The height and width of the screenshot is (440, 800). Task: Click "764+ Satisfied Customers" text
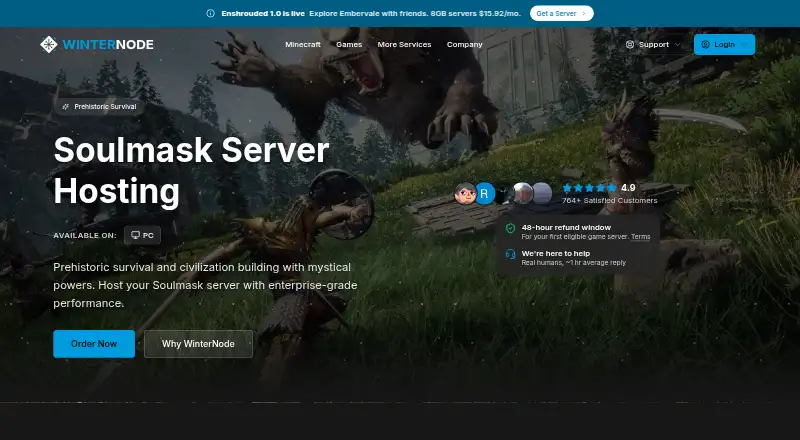[x=610, y=201]
